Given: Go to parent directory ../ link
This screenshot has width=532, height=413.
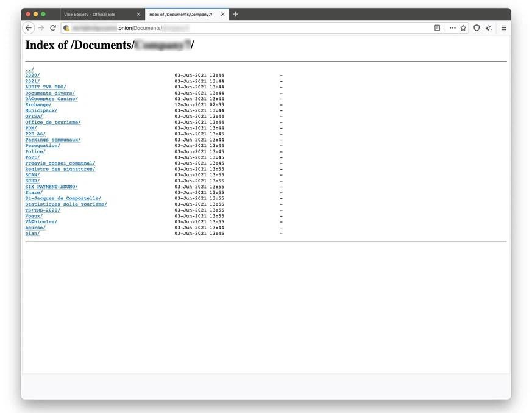Looking at the screenshot, I should pos(29,70).
